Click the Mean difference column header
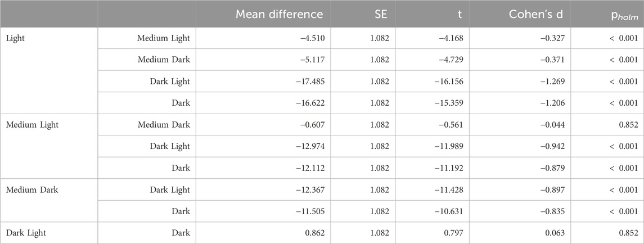Image resolution: width=644 pixels, height=244 pixels. click(x=280, y=14)
